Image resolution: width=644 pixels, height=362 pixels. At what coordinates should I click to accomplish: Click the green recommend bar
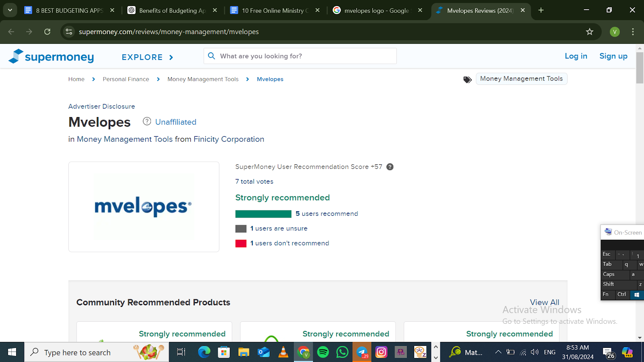pyautogui.click(x=263, y=214)
